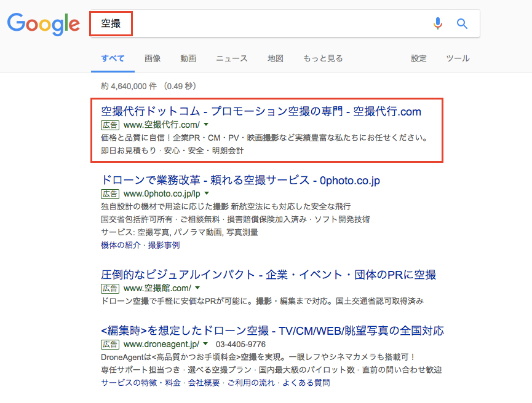Image resolution: width=532 pixels, height=403 pixels.
Task: Click description 即日お見積もり・安心・安全・明朗会計
Action: (172, 151)
